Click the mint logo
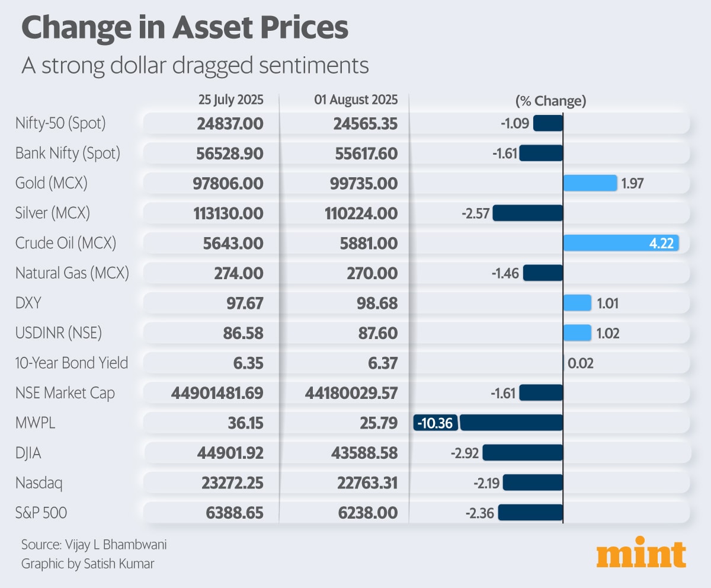711x588 pixels. point(640,552)
